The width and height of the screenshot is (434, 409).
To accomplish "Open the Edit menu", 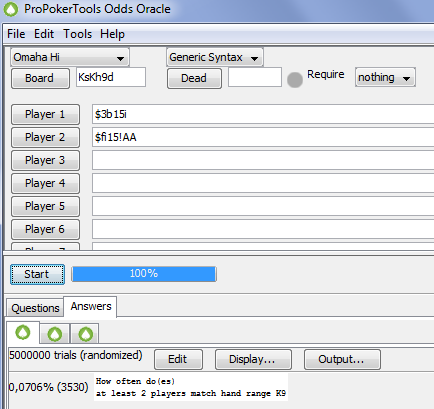I will (44, 34).
